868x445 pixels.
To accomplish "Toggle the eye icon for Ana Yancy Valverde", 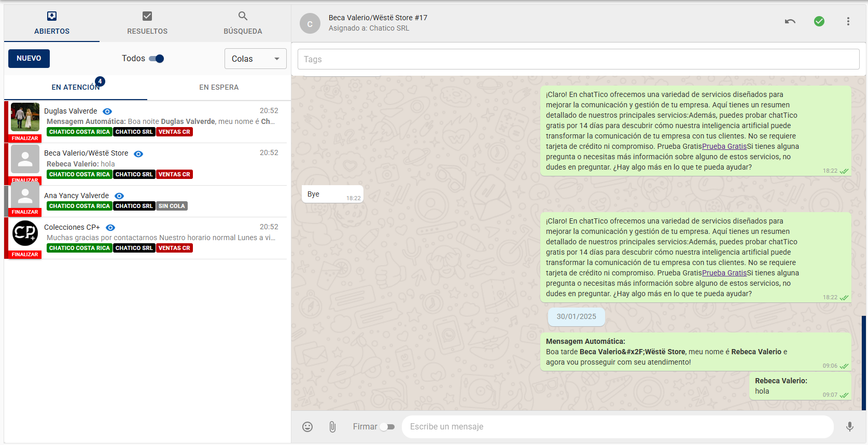I will tap(119, 196).
